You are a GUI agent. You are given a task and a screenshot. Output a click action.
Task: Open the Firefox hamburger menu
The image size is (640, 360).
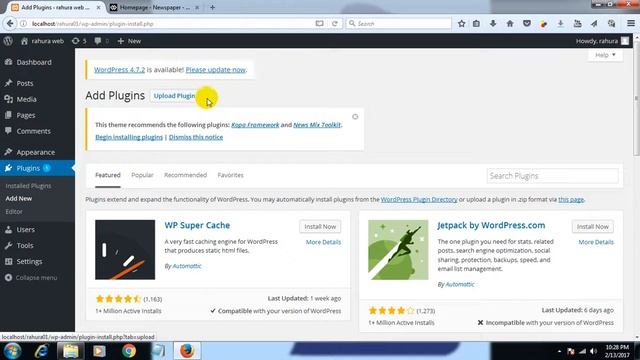pyautogui.click(x=631, y=24)
